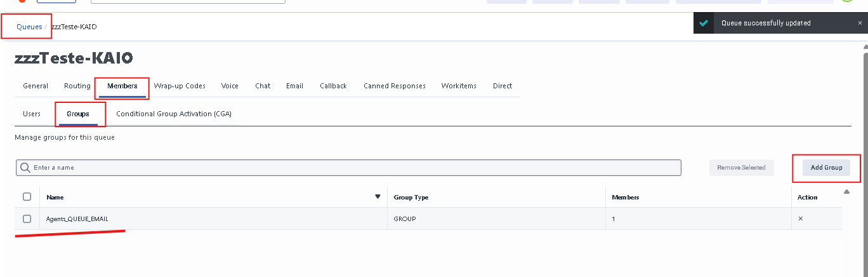Switch to the Email tab
The width and height of the screenshot is (868, 277).
[295, 86]
